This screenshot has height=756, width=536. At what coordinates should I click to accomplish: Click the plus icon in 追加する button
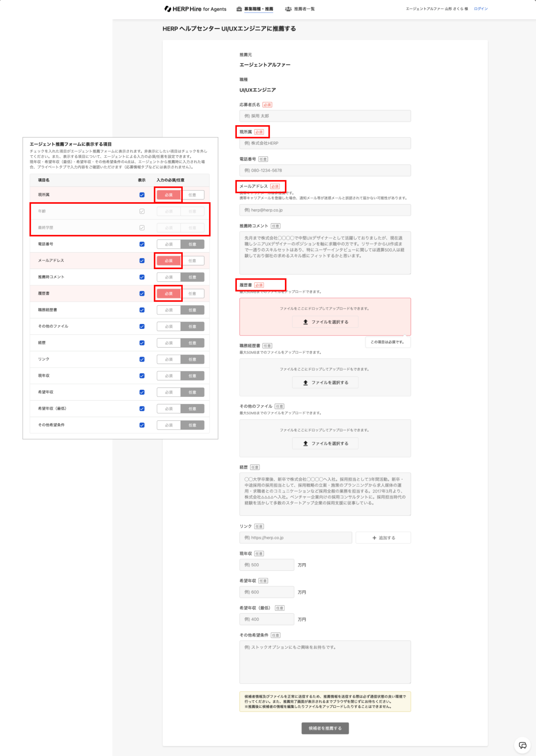click(x=374, y=538)
